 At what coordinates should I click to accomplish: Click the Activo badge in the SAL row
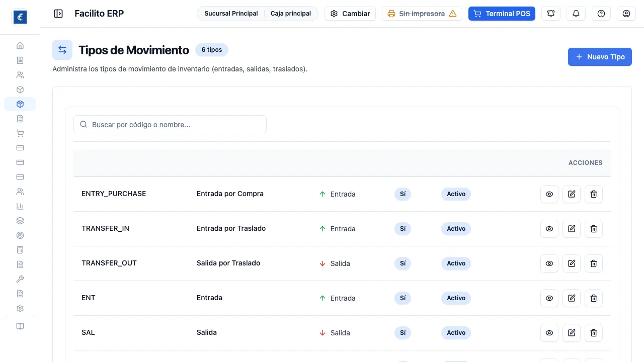pos(456,333)
